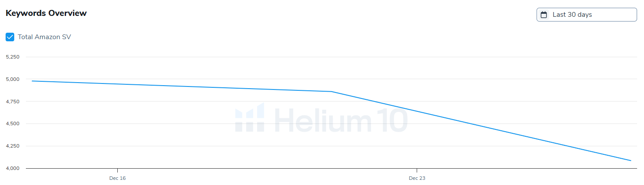Viewport: 644px width, 185px height.
Task: Click the Helium 10 bar-chart logo watermark
Action: pos(250,117)
